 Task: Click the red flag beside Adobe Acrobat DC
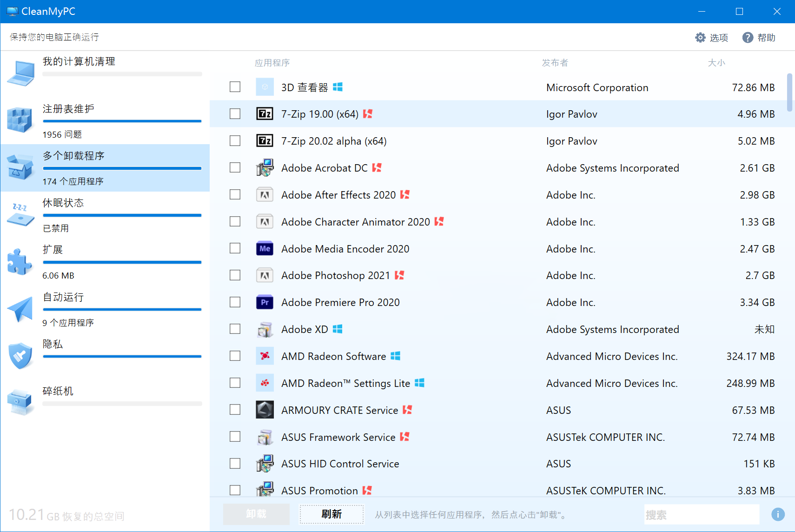377,167
